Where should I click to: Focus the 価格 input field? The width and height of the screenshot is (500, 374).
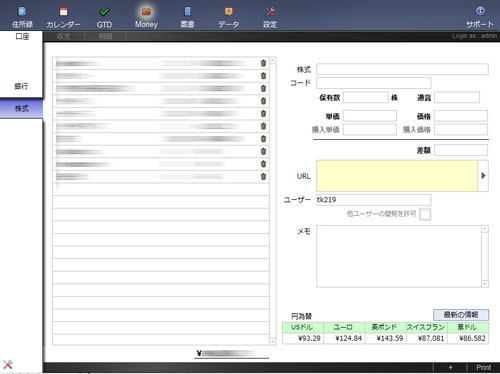pos(461,116)
